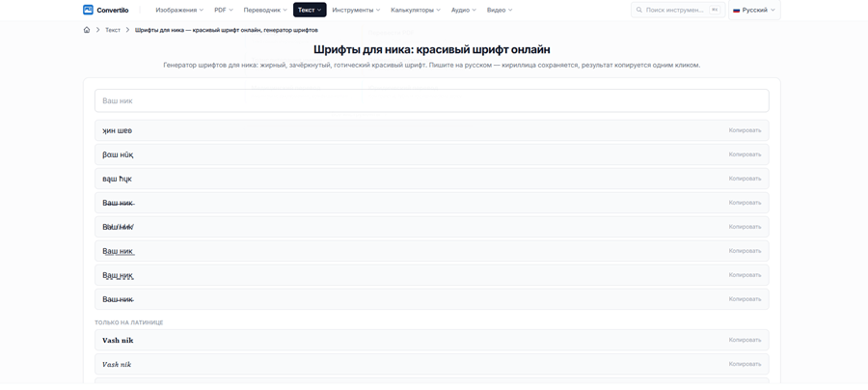The height and width of the screenshot is (390, 868).
Task: Copy the 'вąш ћųк' variant
Action: (745, 179)
